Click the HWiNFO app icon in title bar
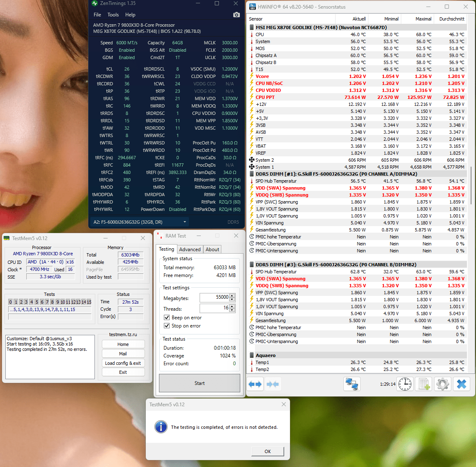The height and width of the screenshot is (467, 476). [x=252, y=7]
